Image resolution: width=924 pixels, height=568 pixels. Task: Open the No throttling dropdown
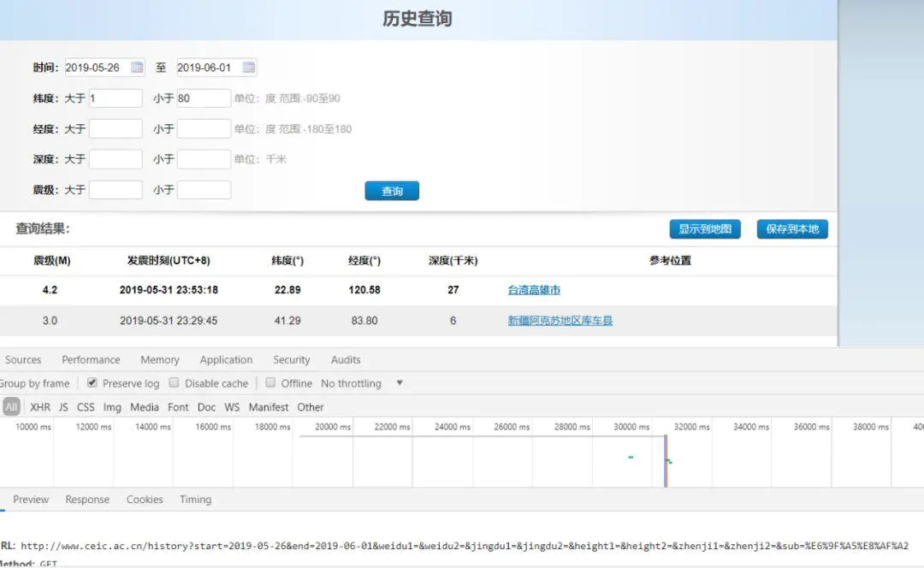point(361,383)
